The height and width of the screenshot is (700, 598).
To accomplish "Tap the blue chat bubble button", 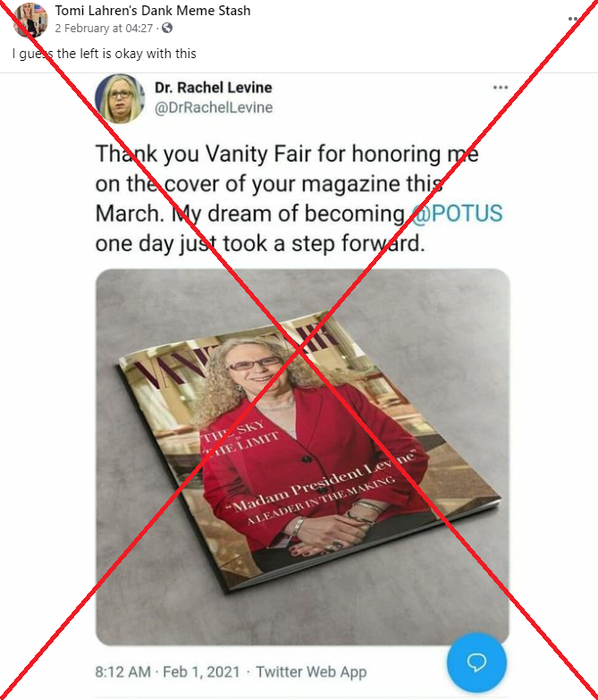I will pos(476,662).
